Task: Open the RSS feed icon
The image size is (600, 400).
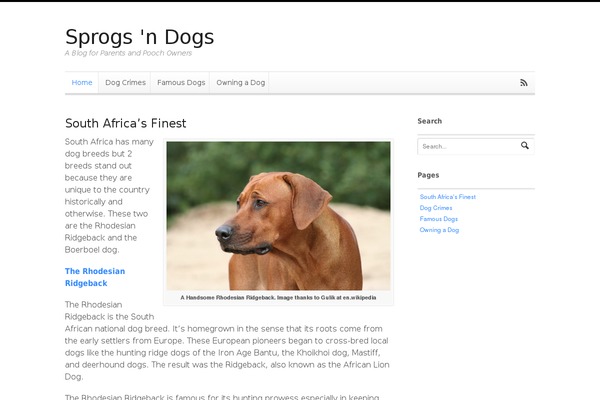Action: [x=523, y=83]
